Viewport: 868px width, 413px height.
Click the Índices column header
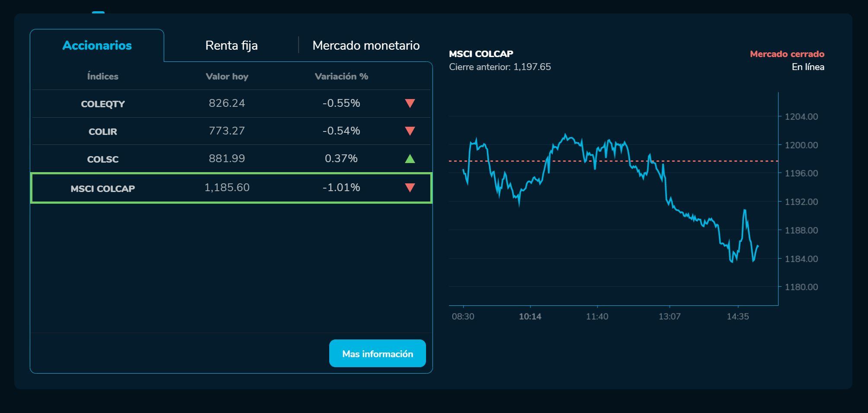click(x=102, y=77)
